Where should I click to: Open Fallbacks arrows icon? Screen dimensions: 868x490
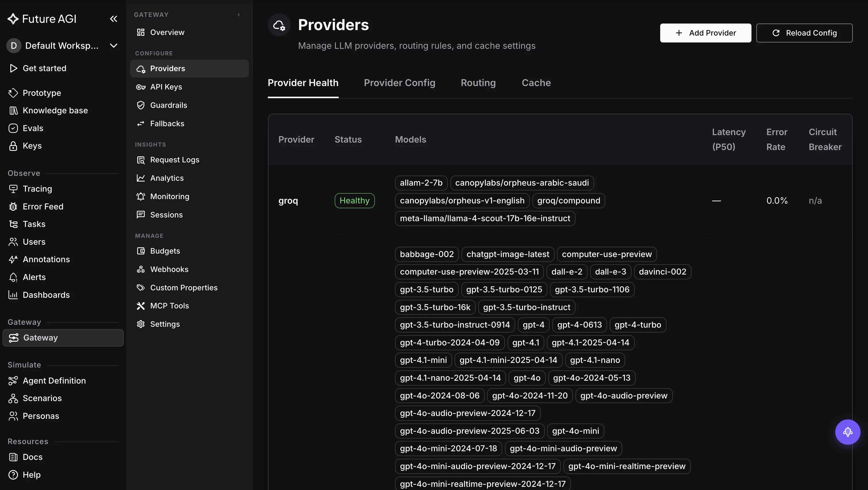[x=141, y=124]
